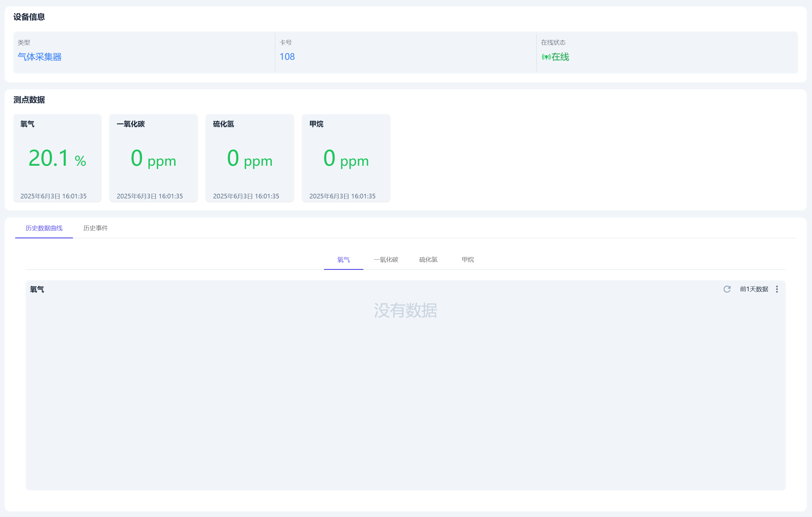Image resolution: width=812 pixels, height=517 pixels.
Task: Click the 测点数据 section heading
Action: pos(29,100)
